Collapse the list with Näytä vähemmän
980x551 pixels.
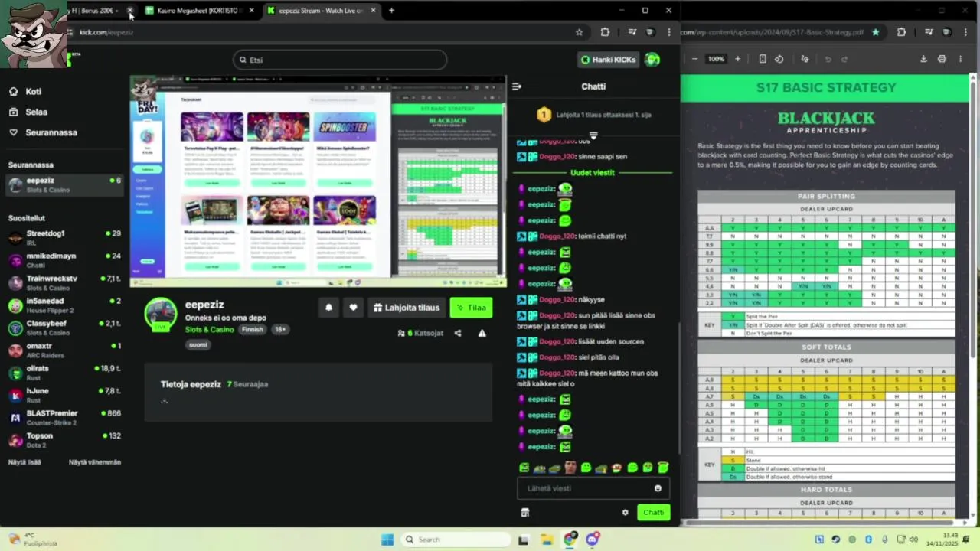95,462
